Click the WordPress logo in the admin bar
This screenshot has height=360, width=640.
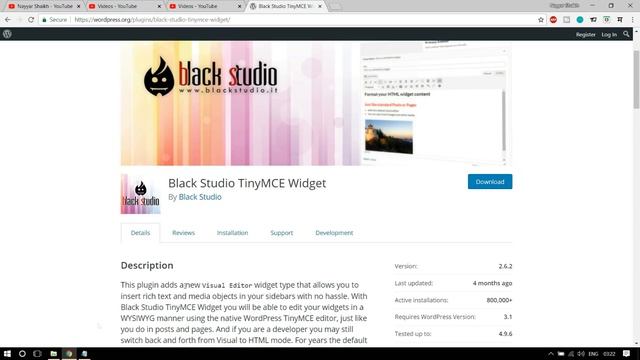7,34
